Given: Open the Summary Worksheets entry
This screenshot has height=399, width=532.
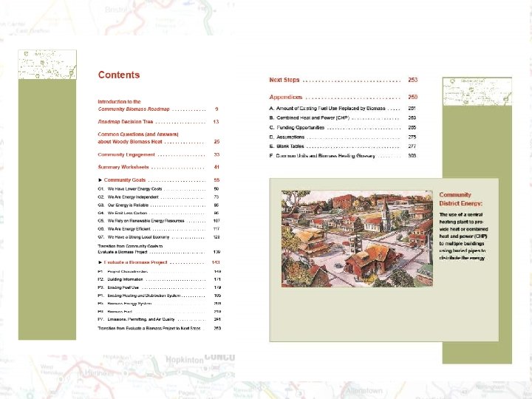Looking at the screenshot, I should click(x=158, y=167).
